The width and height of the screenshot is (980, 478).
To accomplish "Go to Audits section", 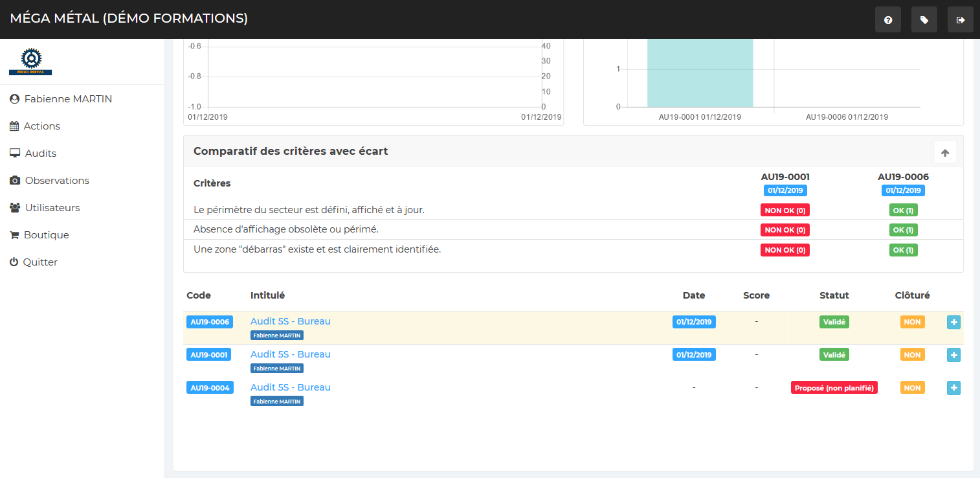I will 40,154.
